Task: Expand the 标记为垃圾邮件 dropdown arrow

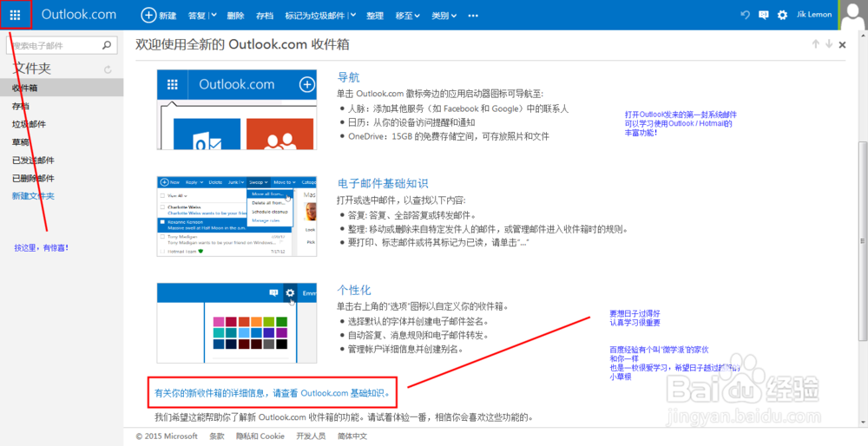Action: click(x=352, y=16)
